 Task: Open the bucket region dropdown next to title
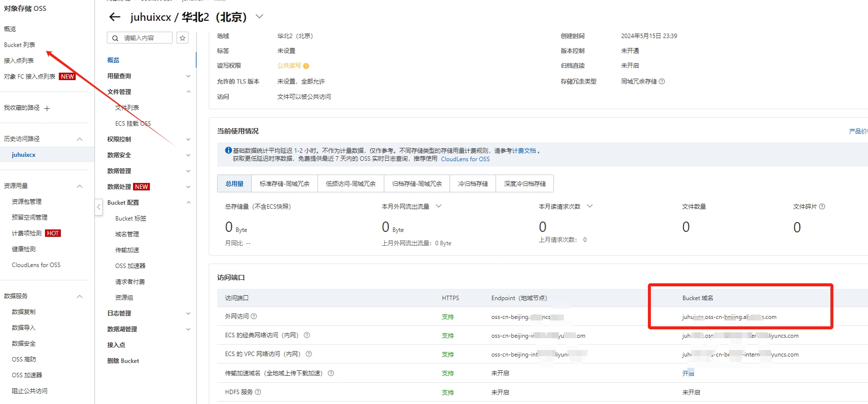point(259,17)
